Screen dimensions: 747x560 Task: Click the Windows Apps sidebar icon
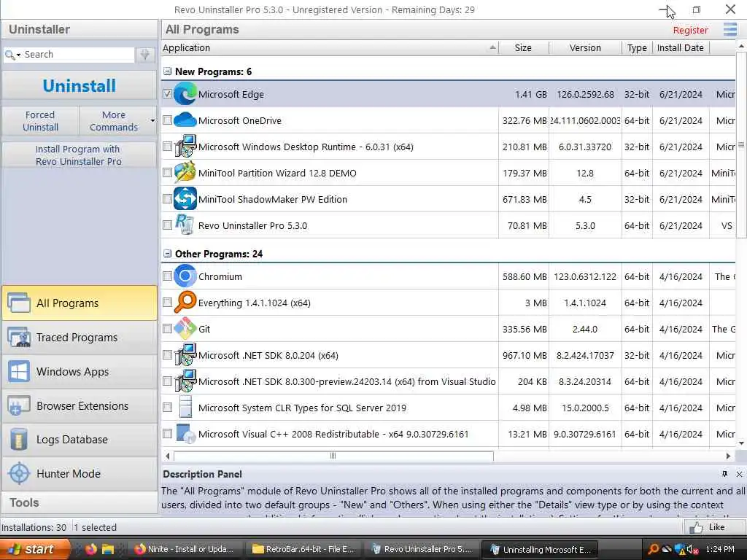click(19, 371)
